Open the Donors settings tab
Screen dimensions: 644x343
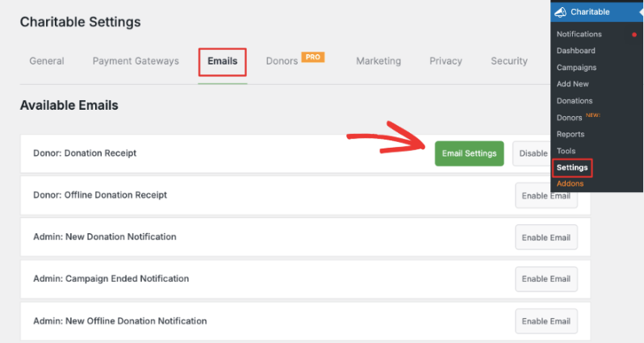pyautogui.click(x=282, y=61)
